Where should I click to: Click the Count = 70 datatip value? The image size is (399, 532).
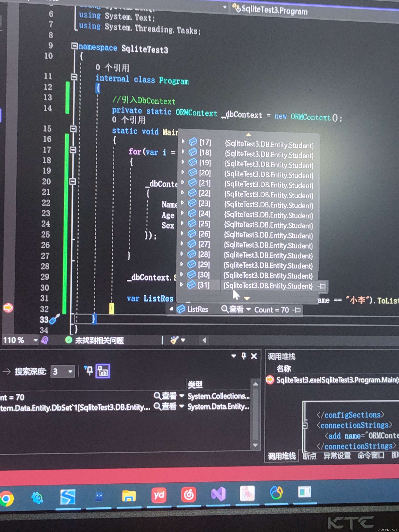coord(272,310)
